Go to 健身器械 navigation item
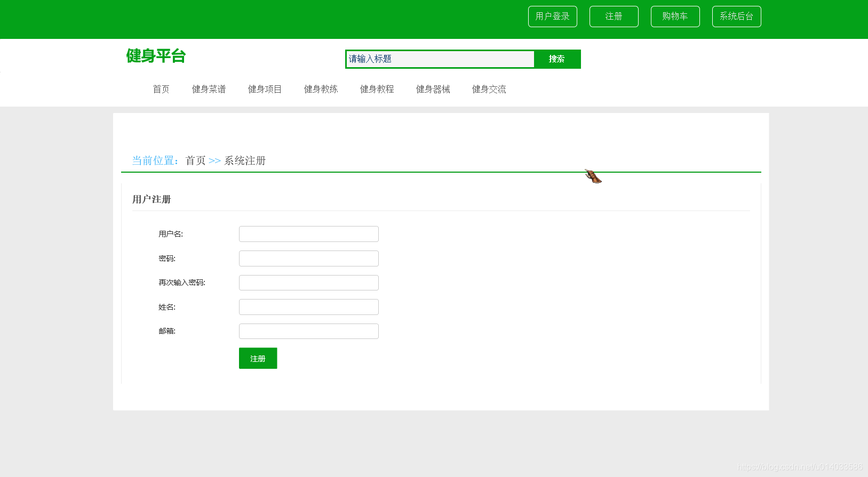This screenshot has width=868, height=477. click(433, 89)
